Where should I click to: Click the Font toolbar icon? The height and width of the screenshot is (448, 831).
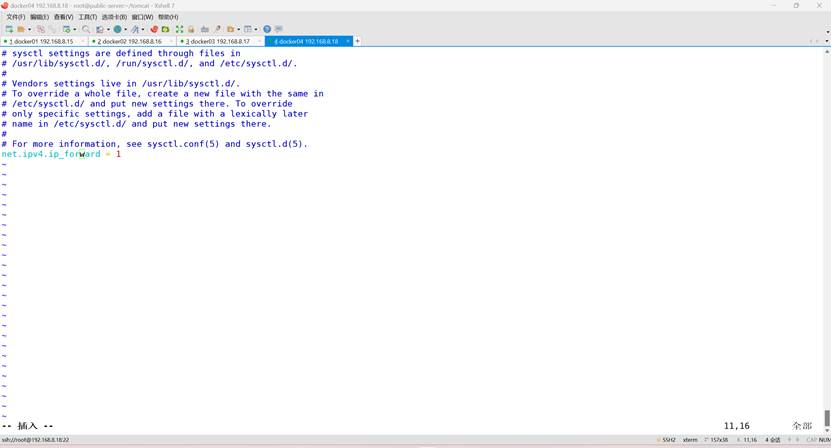pos(135,29)
